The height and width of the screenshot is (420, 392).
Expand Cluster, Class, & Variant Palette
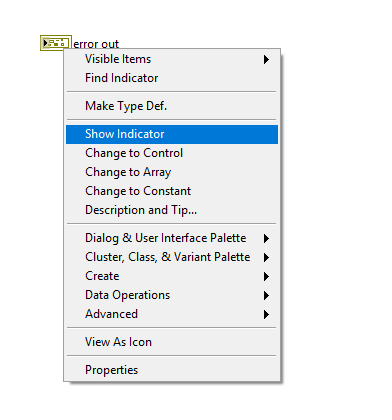[172, 257]
